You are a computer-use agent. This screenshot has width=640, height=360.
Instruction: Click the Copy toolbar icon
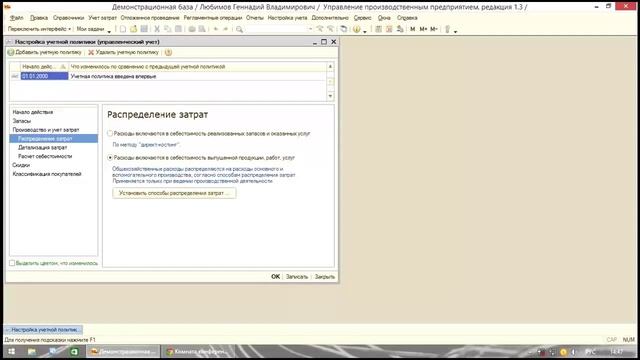[167, 29]
